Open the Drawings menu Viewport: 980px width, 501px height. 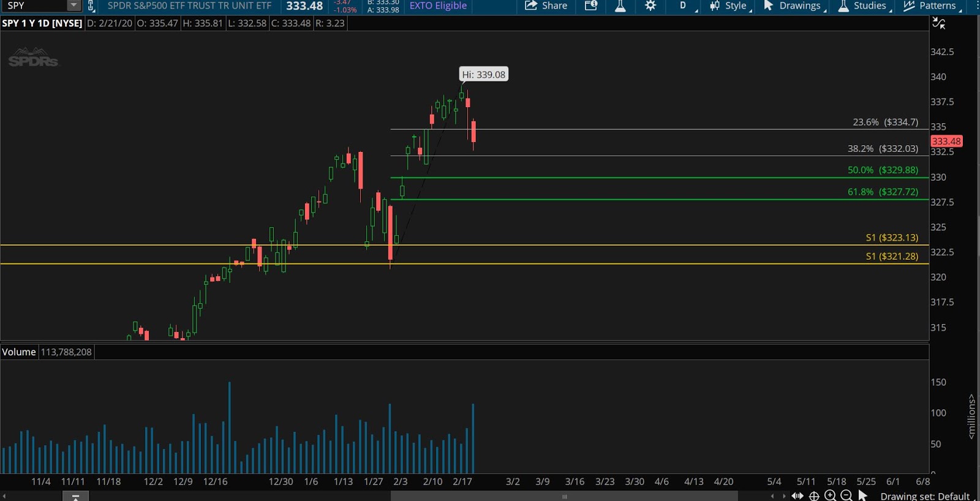[x=794, y=6]
